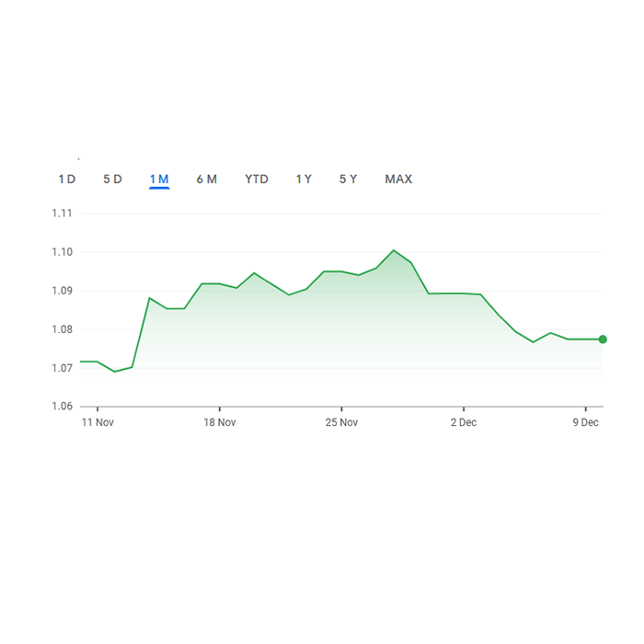
Task: Click the 1.09 y-axis label
Action: tap(63, 291)
